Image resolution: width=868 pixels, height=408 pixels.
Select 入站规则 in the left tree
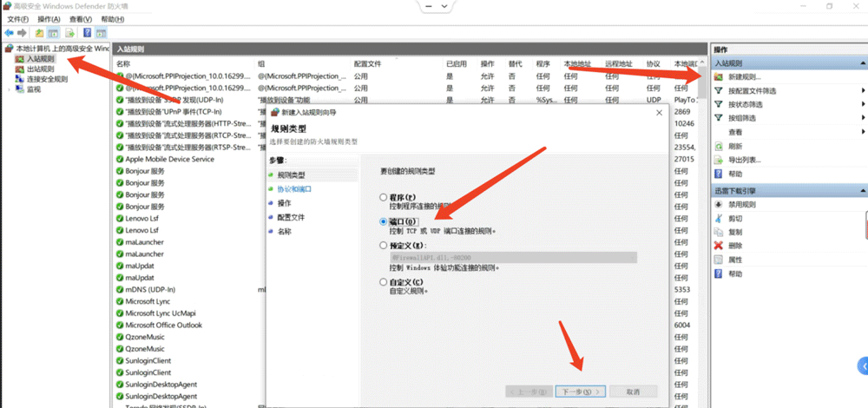click(x=41, y=59)
